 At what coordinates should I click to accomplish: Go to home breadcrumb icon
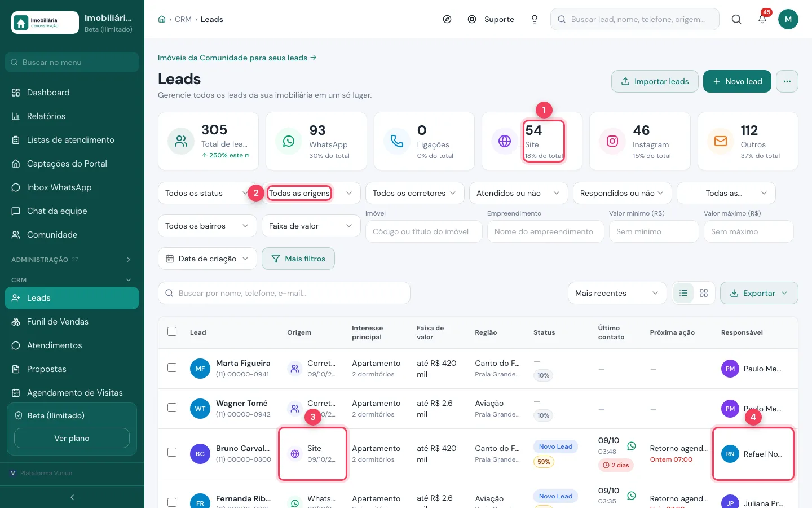click(x=162, y=19)
